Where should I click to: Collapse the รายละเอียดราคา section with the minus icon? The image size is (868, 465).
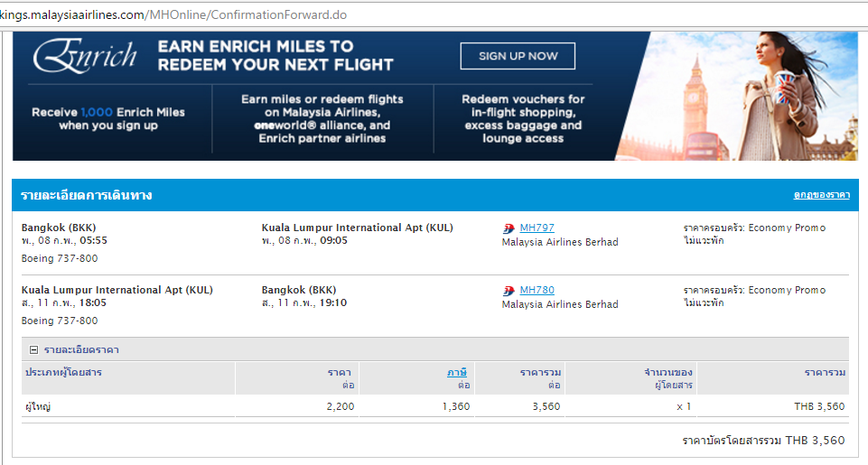click(x=33, y=350)
